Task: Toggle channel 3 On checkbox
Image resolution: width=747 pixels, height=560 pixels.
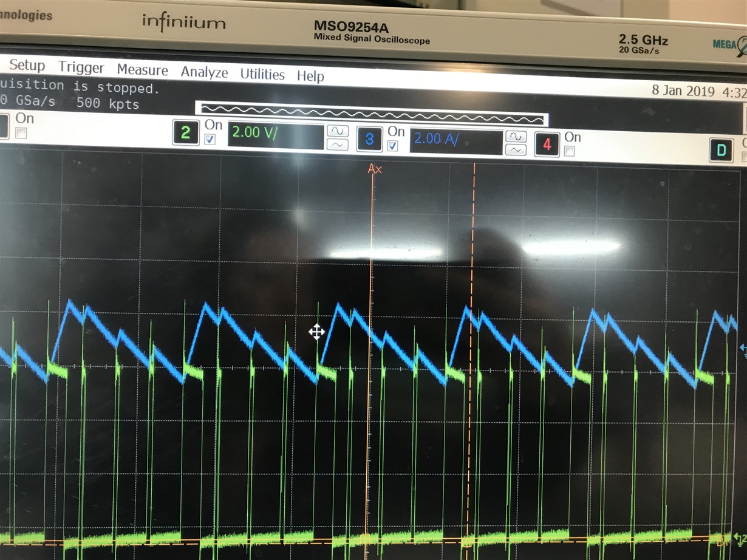Action: [393, 146]
